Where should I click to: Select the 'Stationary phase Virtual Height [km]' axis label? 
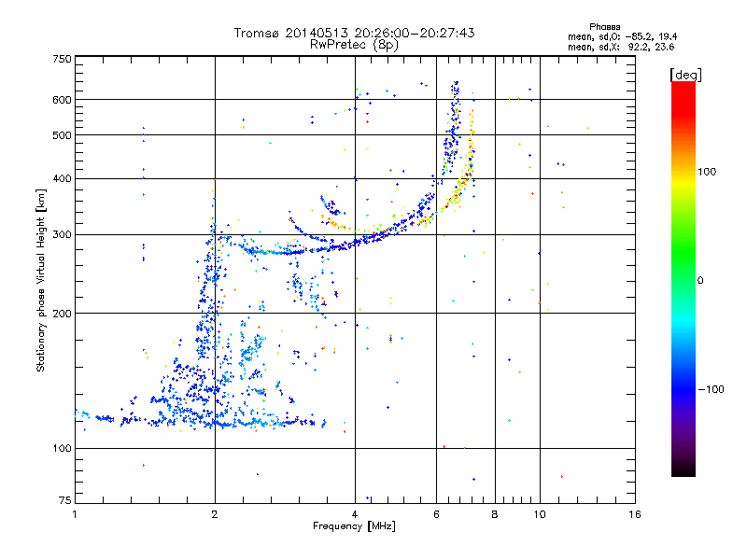click(41, 280)
